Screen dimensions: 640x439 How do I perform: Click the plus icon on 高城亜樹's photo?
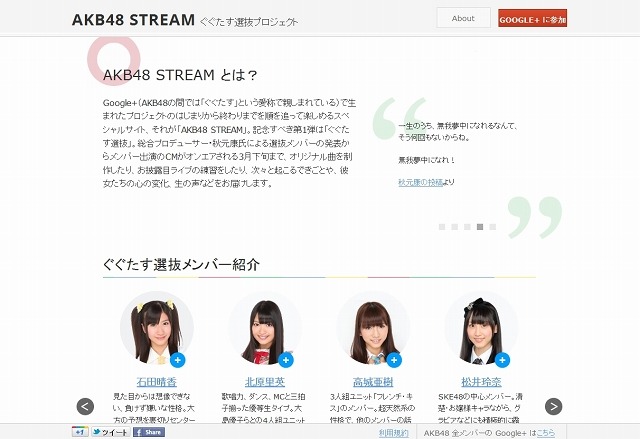[394, 360]
